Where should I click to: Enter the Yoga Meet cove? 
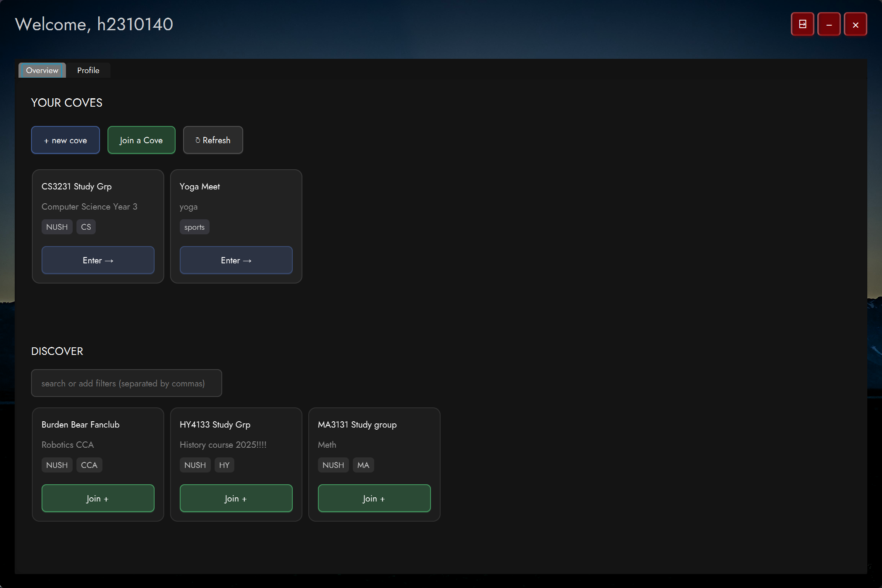pos(236,260)
